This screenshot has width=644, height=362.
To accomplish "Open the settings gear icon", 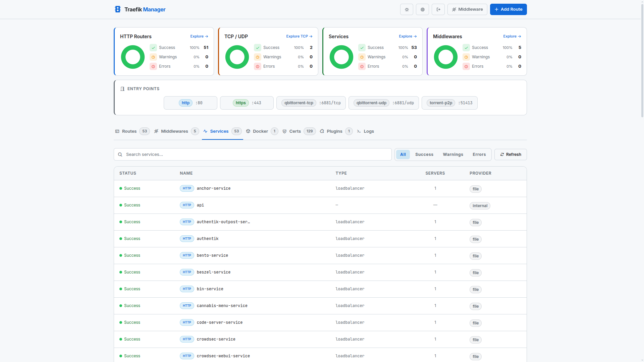I will click(422, 9).
